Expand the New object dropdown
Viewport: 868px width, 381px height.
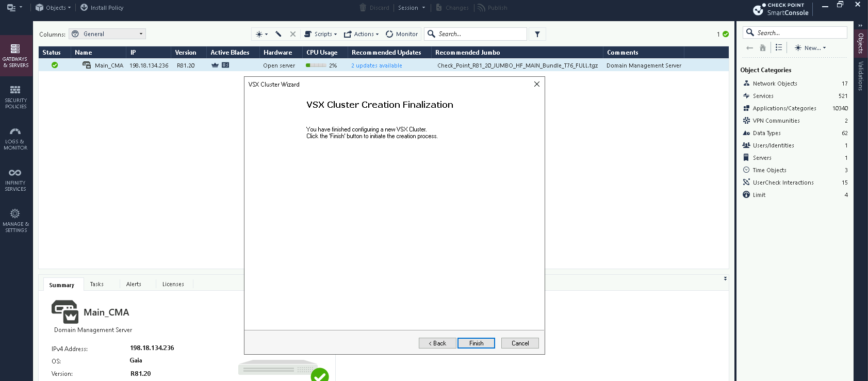pos(810,48)
